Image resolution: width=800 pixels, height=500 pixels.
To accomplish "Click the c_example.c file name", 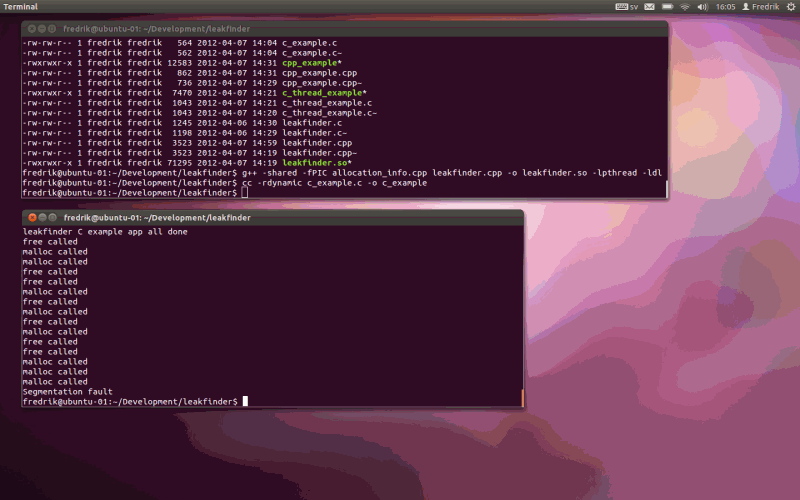I will click(310, 43).
